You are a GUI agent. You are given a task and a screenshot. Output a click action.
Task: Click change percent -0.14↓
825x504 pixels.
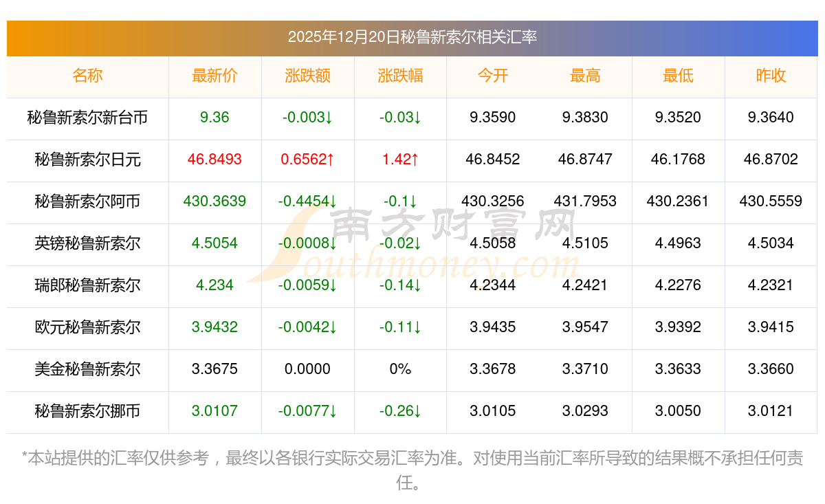[400, 285]
